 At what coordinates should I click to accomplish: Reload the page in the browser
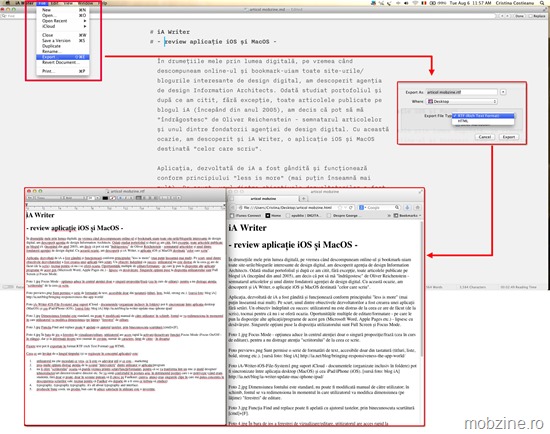click(x=351, y=207)
